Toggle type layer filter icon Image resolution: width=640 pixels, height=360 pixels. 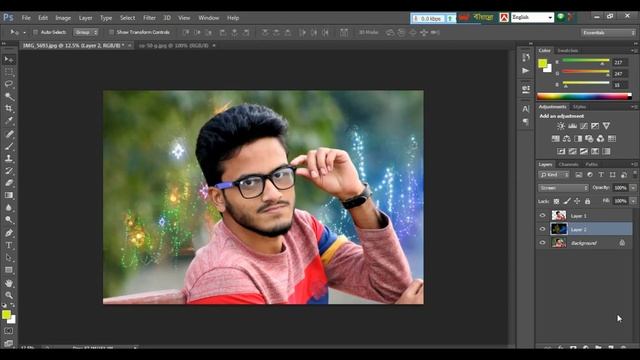coord(601,175)
